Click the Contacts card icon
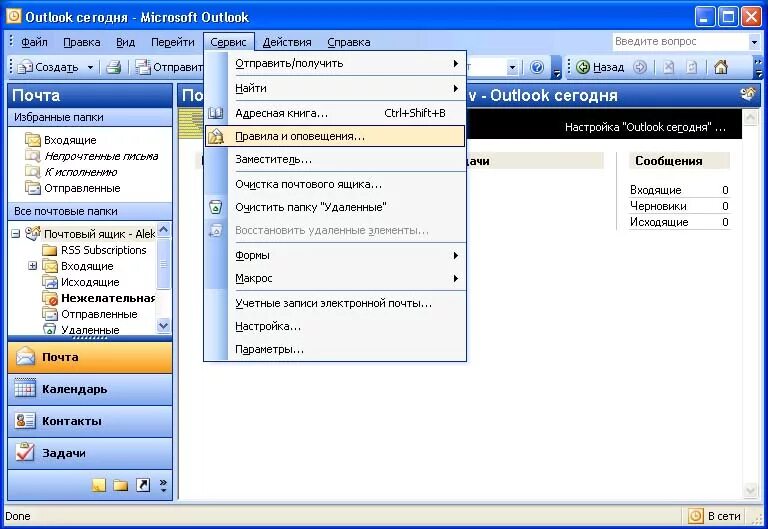This screenshot has width=768, height=529. click(25, 420)
